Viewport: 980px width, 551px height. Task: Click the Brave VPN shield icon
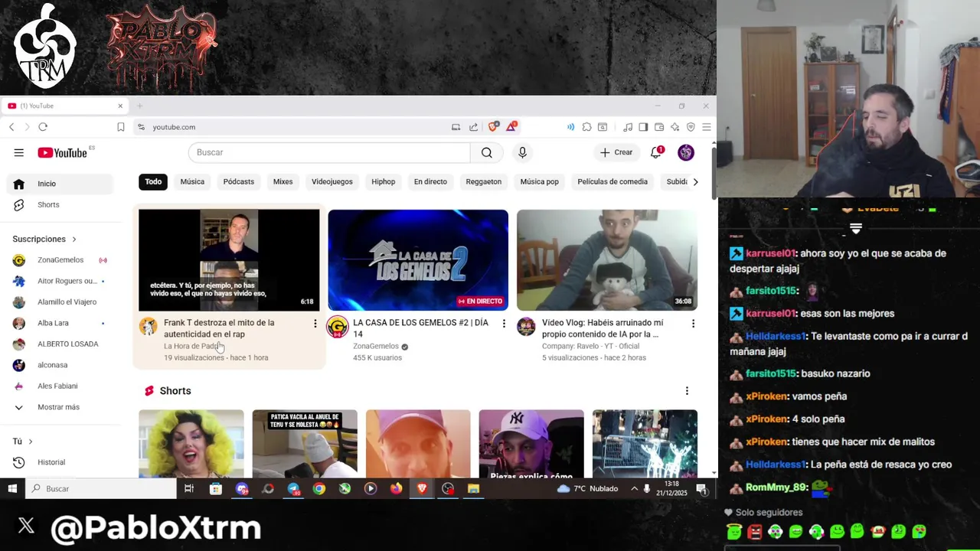(691, 127)
